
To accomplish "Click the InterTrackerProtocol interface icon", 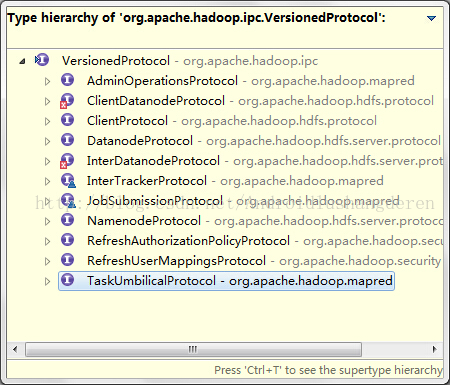I will click(68, 180).
